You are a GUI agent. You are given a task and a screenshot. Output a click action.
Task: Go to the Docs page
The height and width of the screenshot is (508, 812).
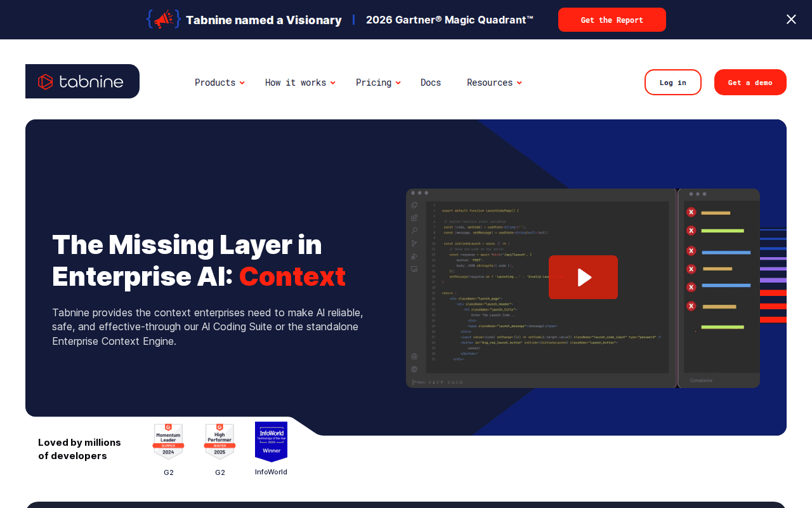point(431,83)
